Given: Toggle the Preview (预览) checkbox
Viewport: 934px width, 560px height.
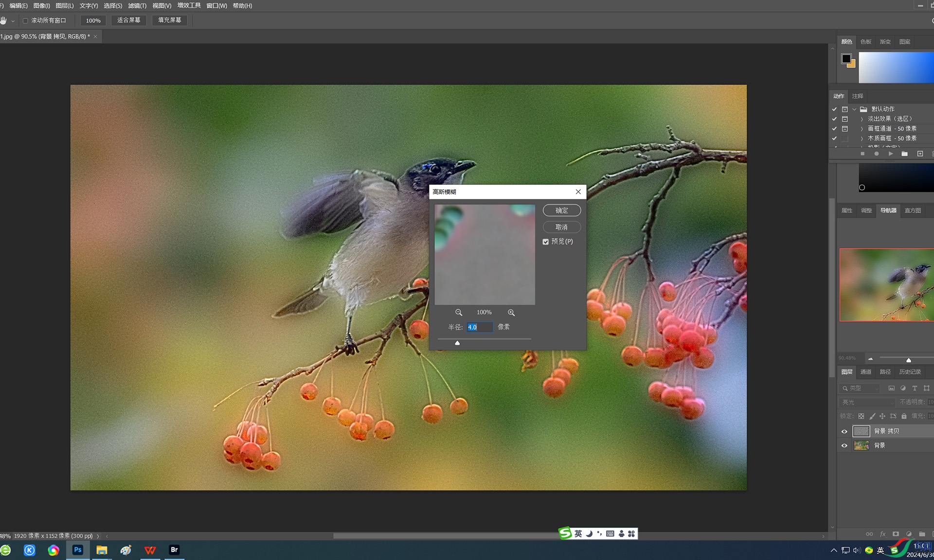Looking at the screenshot, I should tap(545, 242).
